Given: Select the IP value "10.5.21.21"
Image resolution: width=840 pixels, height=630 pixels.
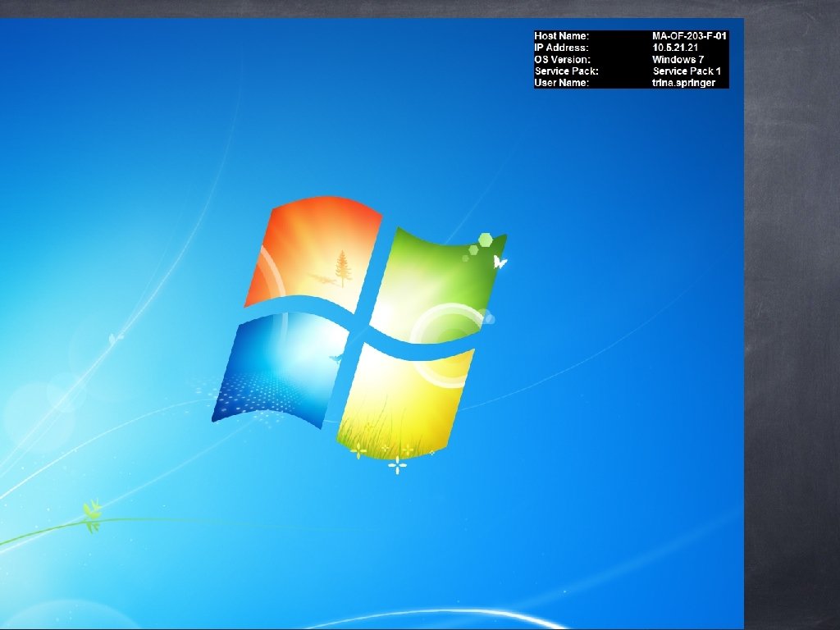Looking at the screenshot, I should (675, 48).
